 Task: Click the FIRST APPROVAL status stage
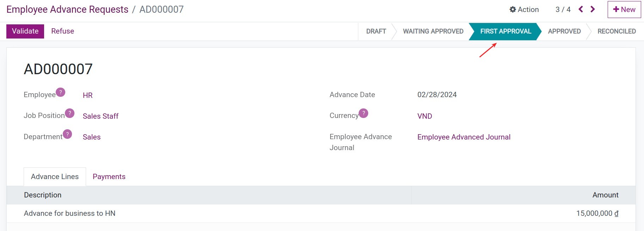tap(505, 31)
